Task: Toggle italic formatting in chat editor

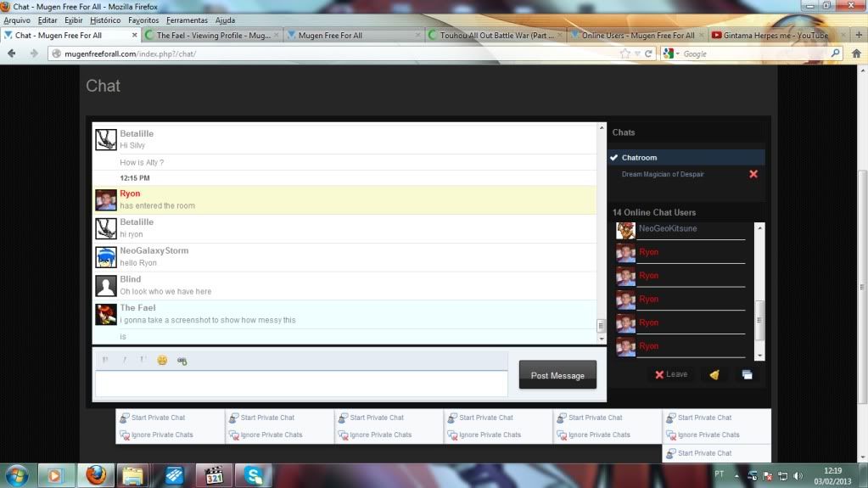Action: (125, 360)
